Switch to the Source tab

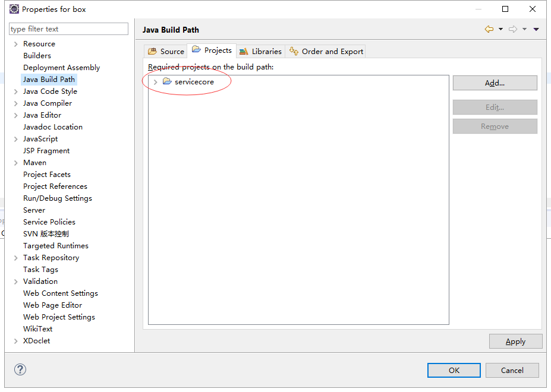tap(166, 51)
